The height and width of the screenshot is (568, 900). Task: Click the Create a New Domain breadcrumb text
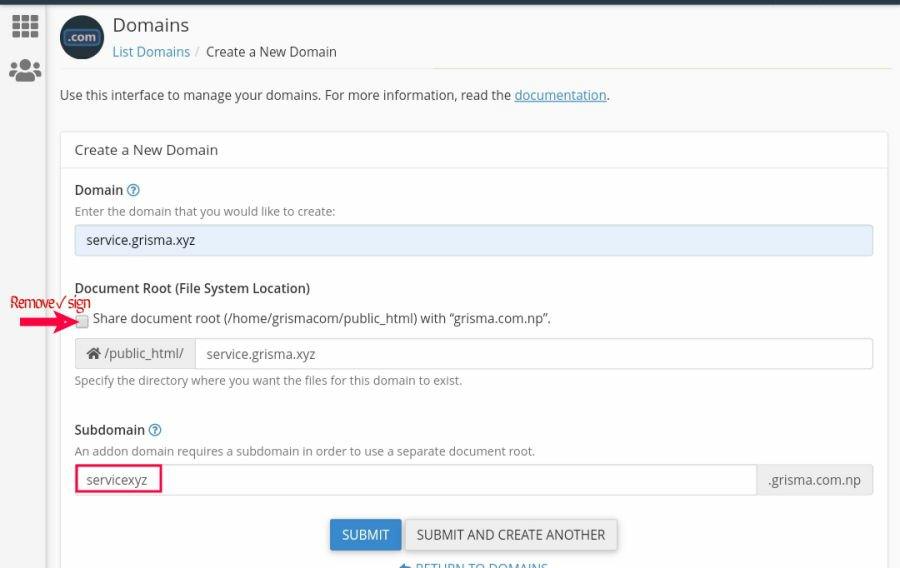(271, 52)
